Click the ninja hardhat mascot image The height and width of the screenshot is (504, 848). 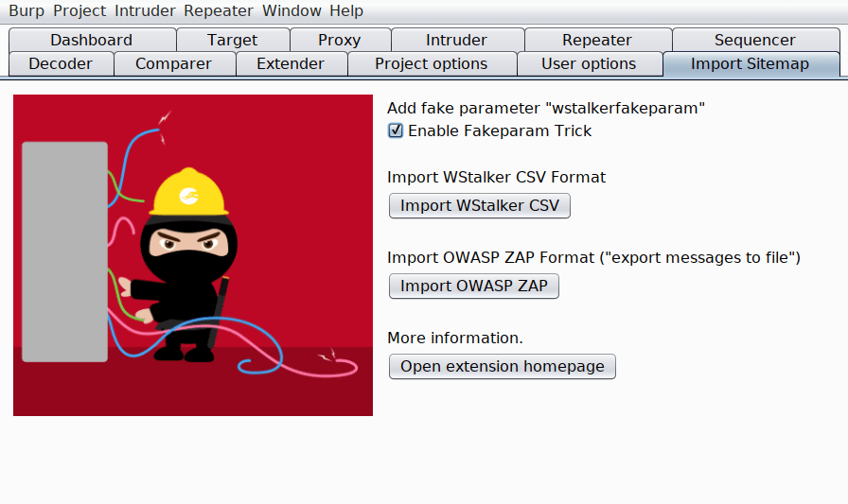coord(193,255)
